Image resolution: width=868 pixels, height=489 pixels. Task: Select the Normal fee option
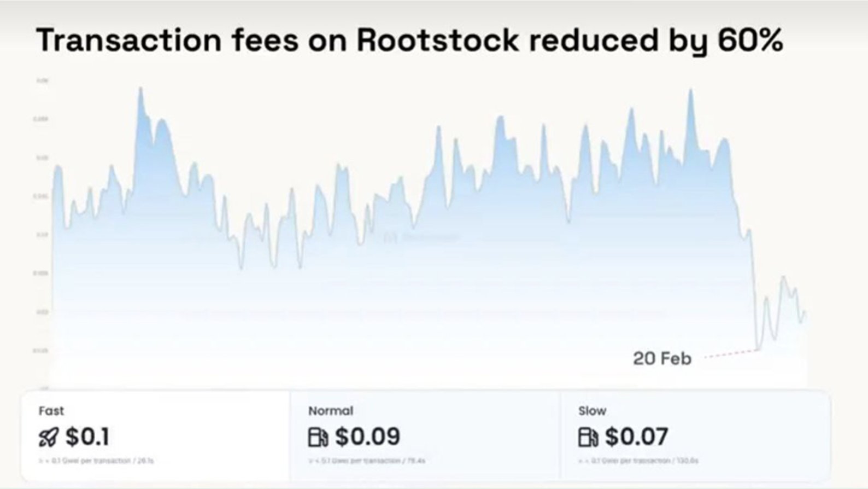tap(425, 436)
